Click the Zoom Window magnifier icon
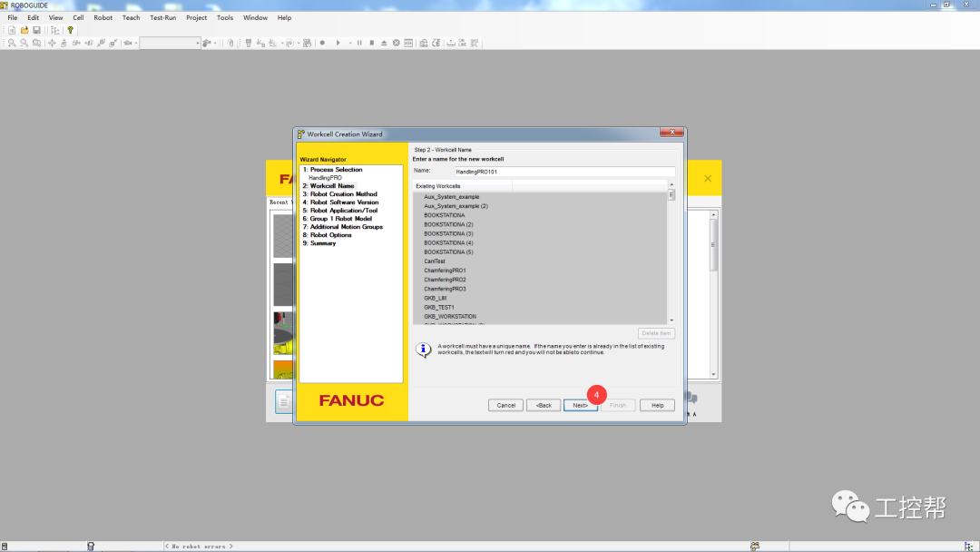This screenshot has width=980, height=552. point(36,44)
